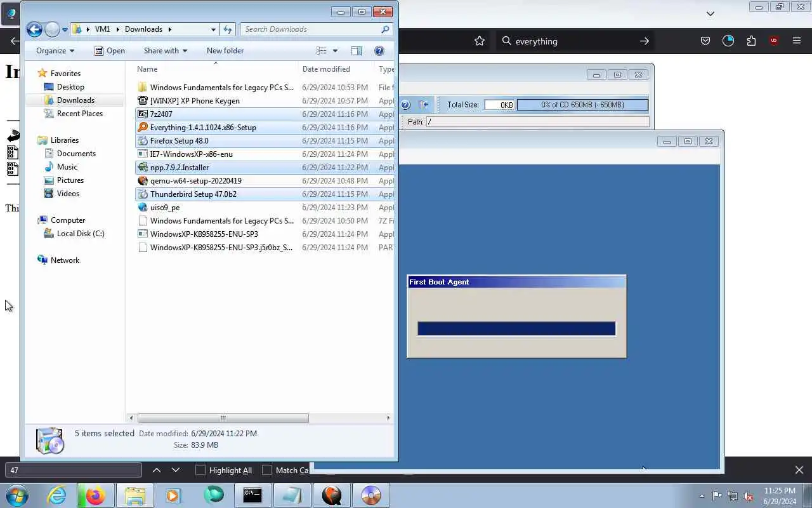812x508 pixels.
Task: Open Firefox Extensions puzzle icon
Action: (751, 41)
